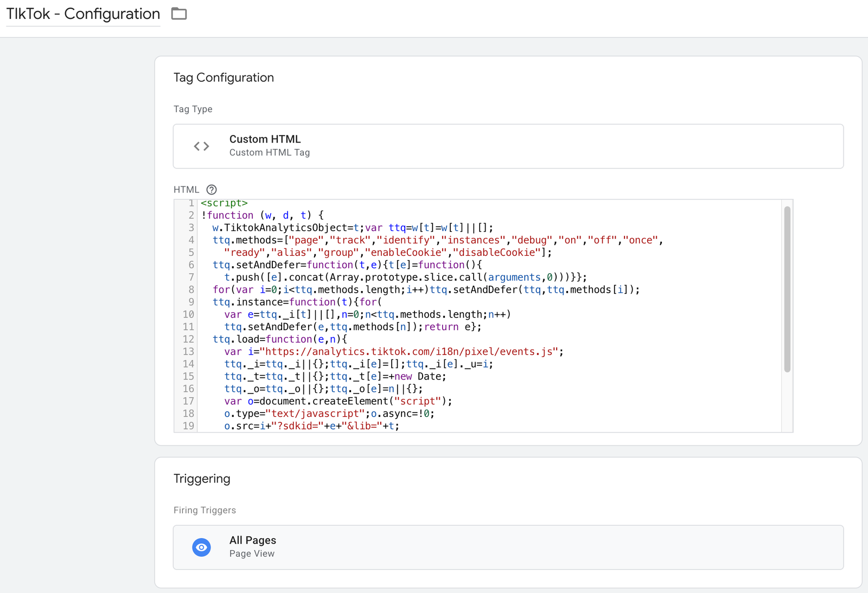Screen dimensions: 868x593
Task: Click the o.src sdkid line
Action: [312, 426]
